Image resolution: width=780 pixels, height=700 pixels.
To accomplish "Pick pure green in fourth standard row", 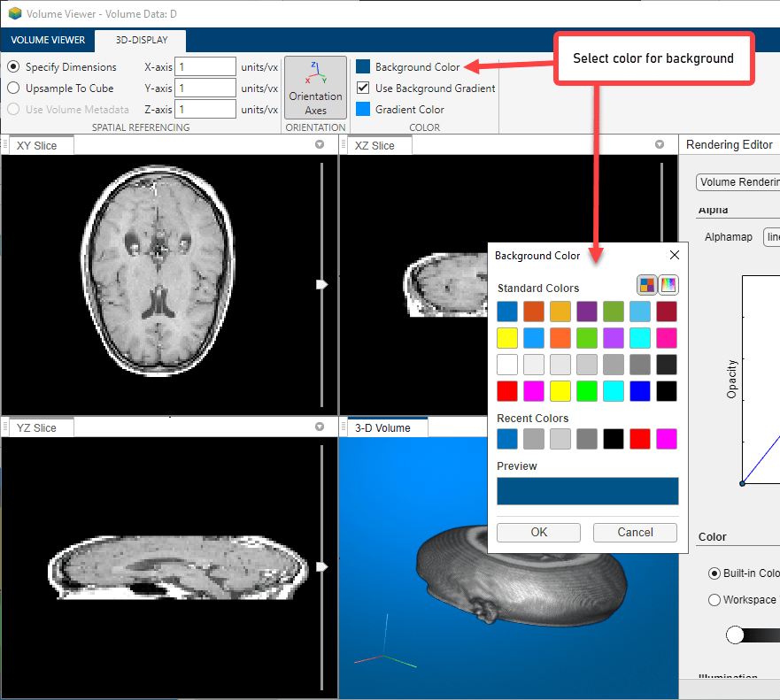I will (587, 391).
